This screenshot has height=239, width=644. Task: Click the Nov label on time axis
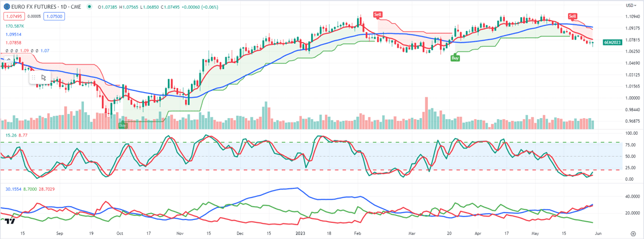click(179, 232)
